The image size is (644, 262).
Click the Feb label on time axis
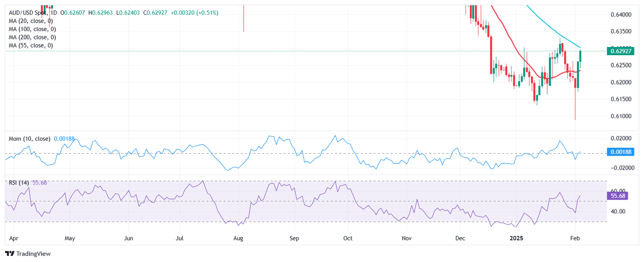pos(575,239)
